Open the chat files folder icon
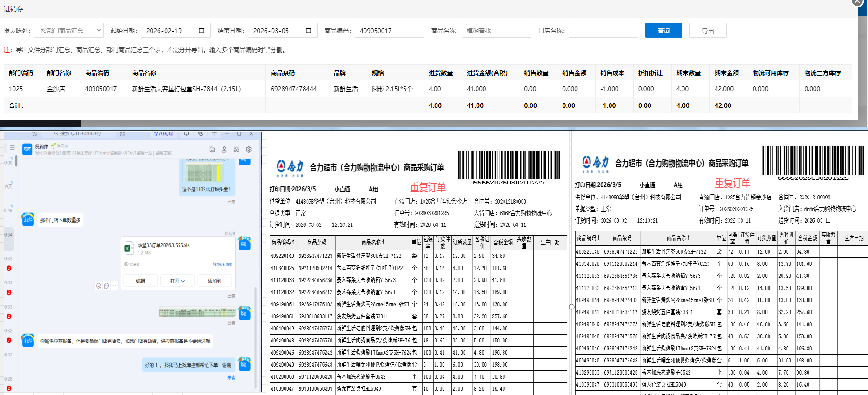Image resolution: width=868 pixels, height=395 pixels. coord(212,150)
